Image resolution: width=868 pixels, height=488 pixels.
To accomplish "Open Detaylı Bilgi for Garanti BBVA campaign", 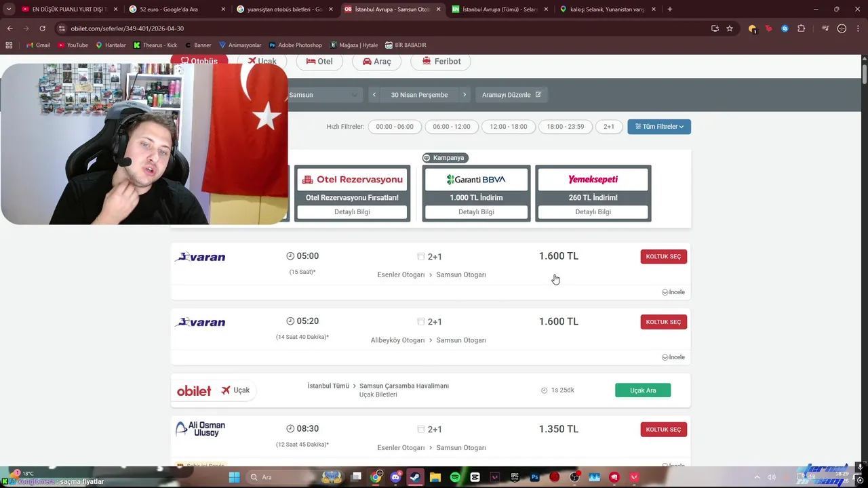I will [x=476, y=212].
